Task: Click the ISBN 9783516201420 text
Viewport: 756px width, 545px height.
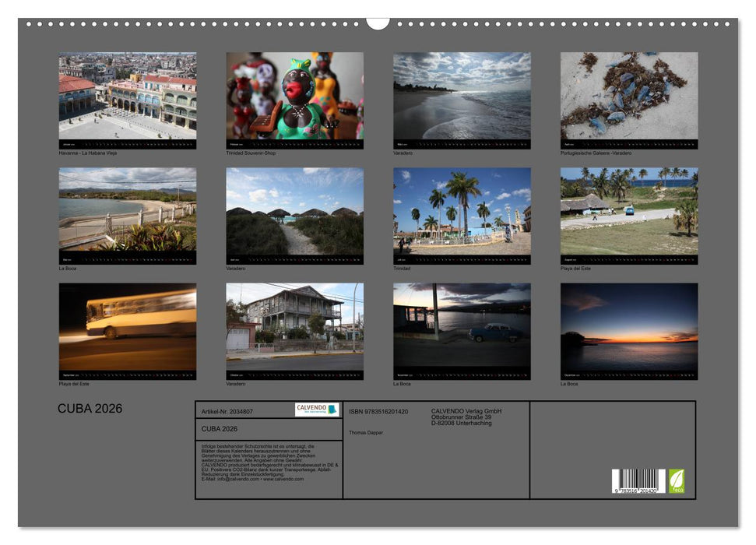Action: pyautogui.click(x=378, y=411)
